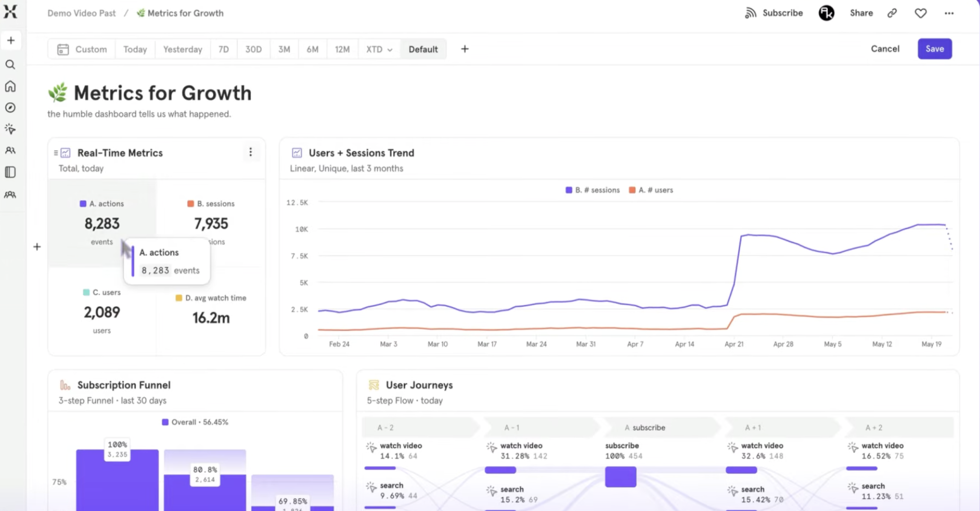
Task: Favorite this board using the heart icon
Action: [x=921, y=13]
